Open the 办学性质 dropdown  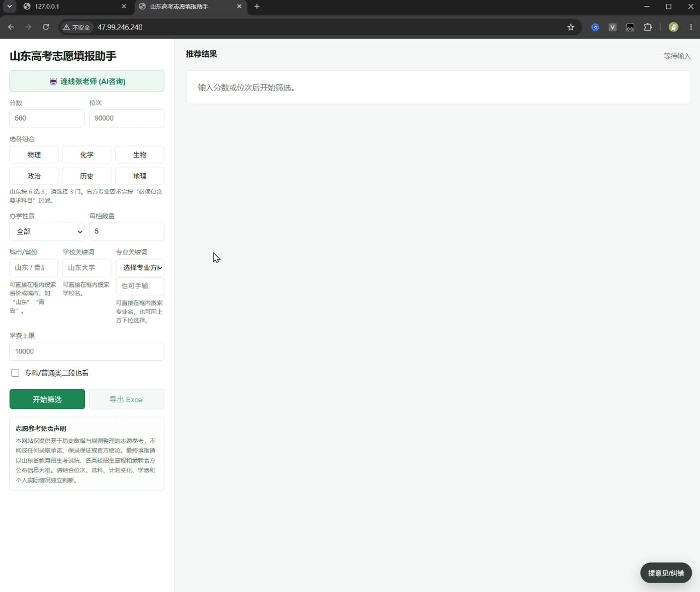click(x=47, y=232)
